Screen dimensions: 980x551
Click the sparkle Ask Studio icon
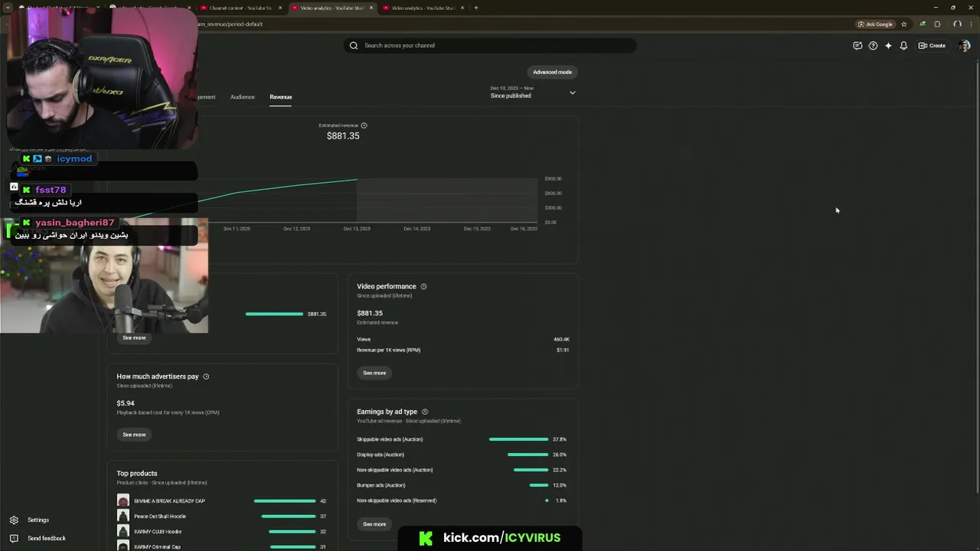click(x=888, y=45)
